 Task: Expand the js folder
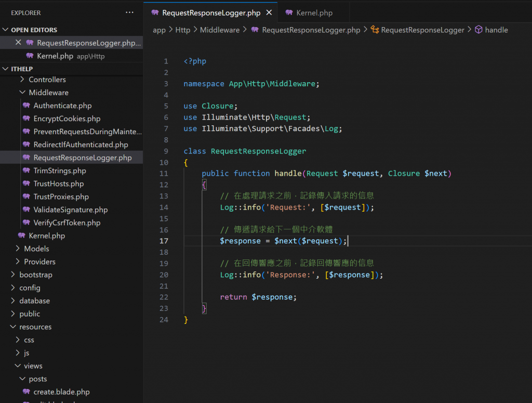point(71,353)
